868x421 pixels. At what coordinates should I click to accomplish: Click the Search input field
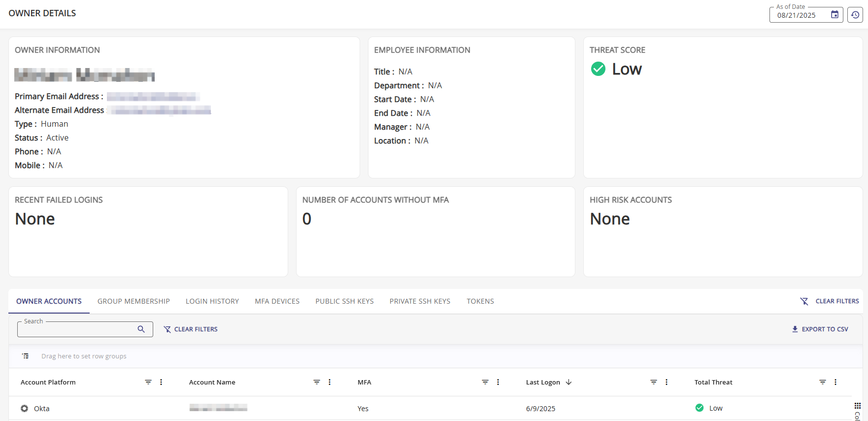(x=76, y=330)
